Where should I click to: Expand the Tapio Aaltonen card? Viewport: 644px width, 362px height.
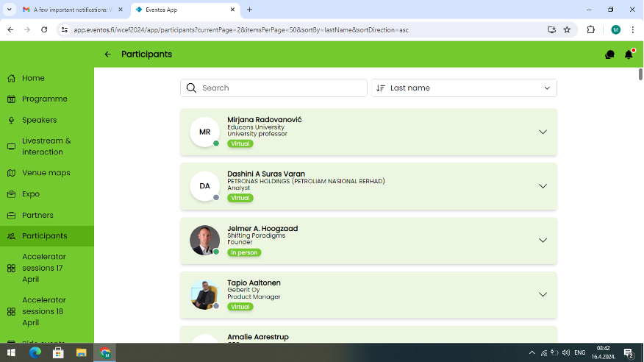543,294
